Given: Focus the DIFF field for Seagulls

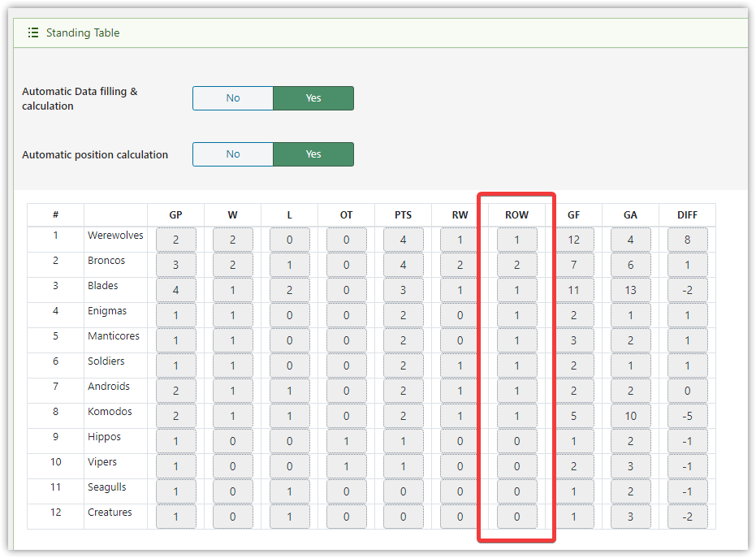Looking at the screenshot, I should click(x=688, y=491).
